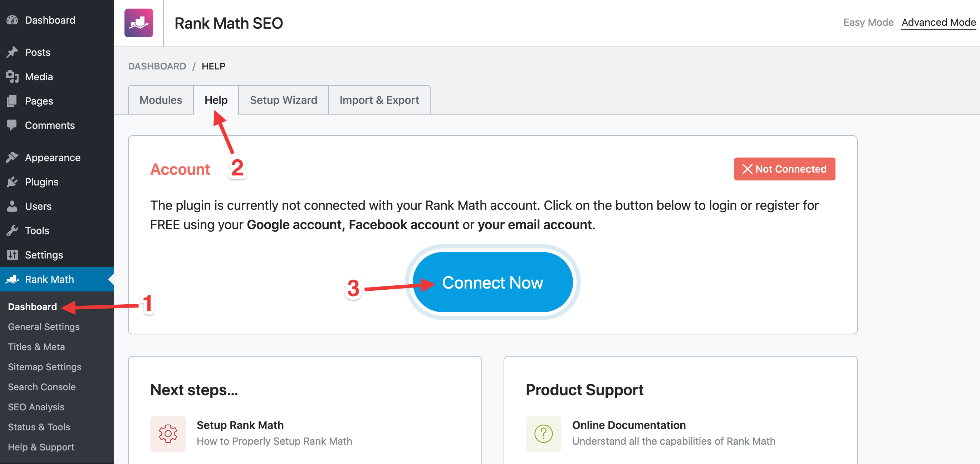Go to Search Console submenu
This screenshot has width=980, height=464.
(x=42, y=387)
